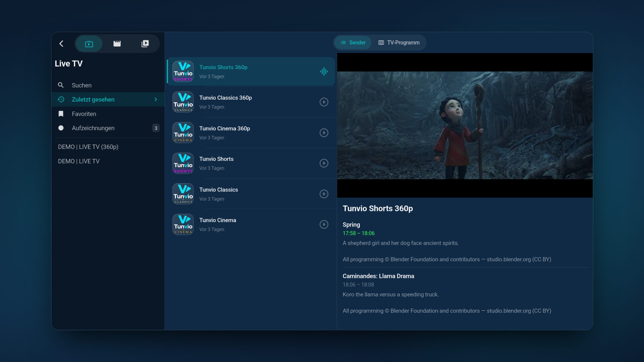
Task: Select DEMO | LIVE TV (360p) playlist
Action: (88, 147)
